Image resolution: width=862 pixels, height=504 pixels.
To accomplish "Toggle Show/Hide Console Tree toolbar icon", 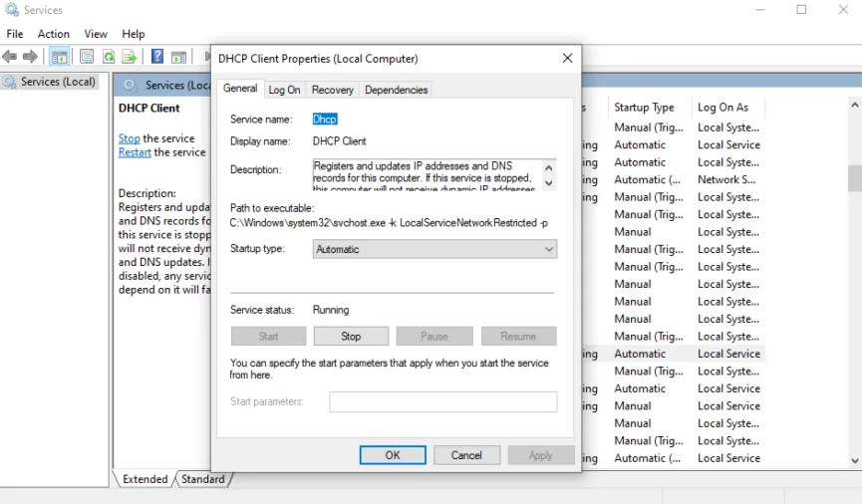I will click(59, 56).
